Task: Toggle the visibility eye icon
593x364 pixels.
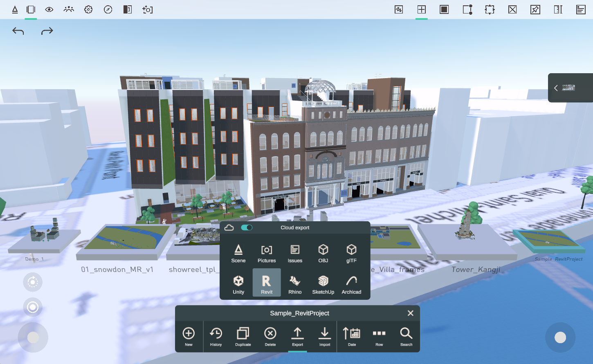Action: (x=49, y=9)
